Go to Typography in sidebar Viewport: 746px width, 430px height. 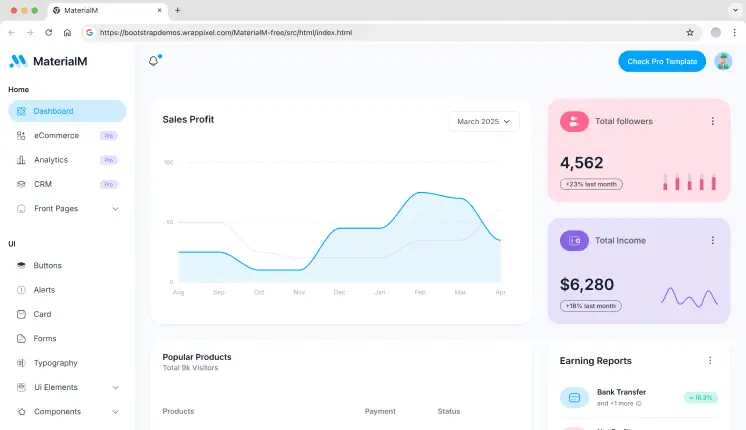click(x=55, y=363)
